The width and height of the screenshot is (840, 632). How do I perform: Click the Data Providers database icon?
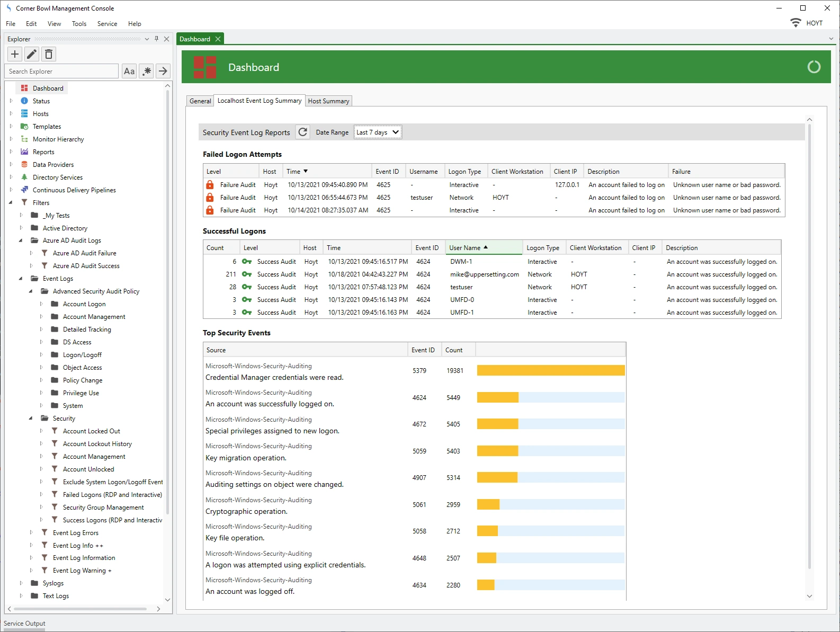point(24,164)
